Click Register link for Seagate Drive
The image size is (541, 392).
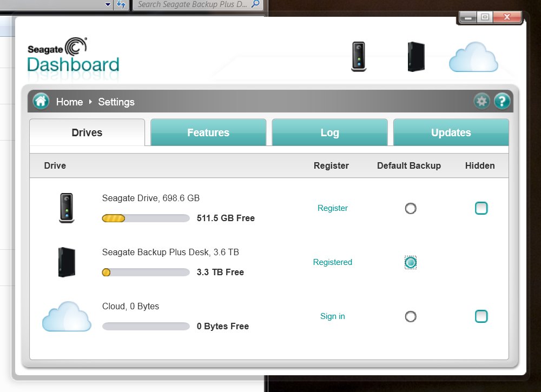(333, 208)
